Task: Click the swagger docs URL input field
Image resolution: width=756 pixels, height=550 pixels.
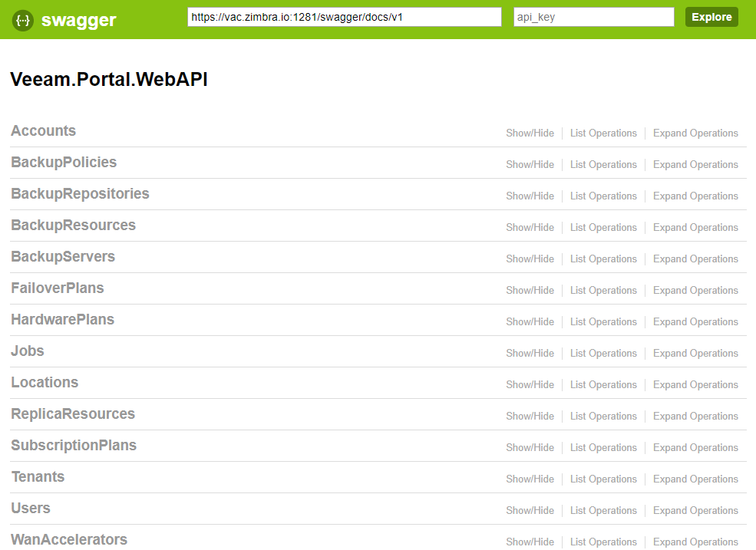Action: [345, 17]
